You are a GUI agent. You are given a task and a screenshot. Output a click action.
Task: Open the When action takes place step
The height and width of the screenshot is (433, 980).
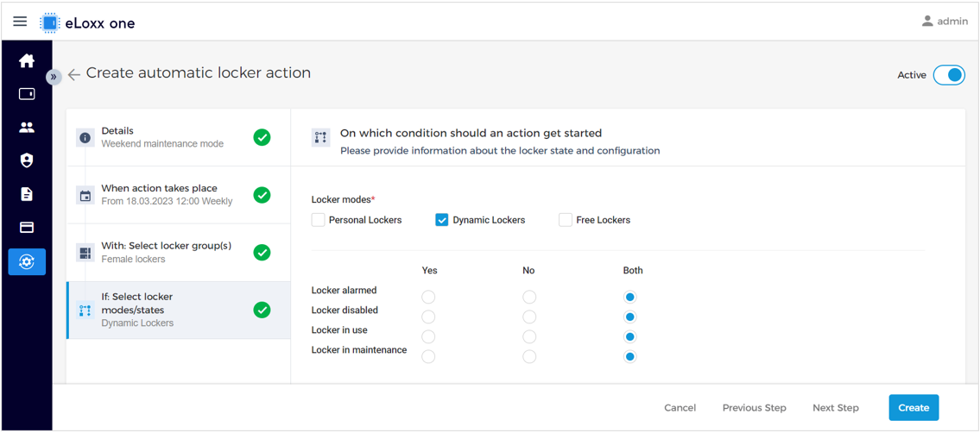point(178,195)
